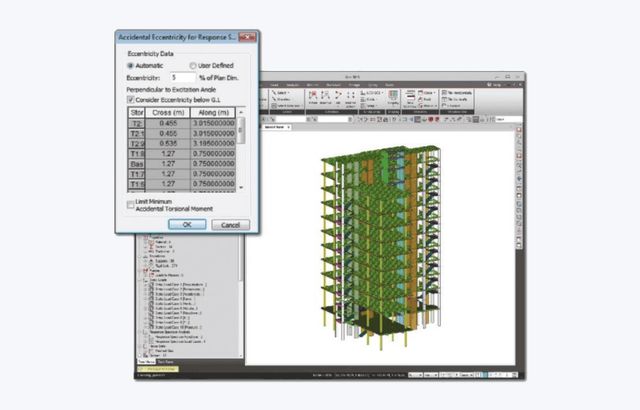Select the Tree Menu tab at panel bottom
The width and height of the screenshot is (640, 410).
pos(147,362)
